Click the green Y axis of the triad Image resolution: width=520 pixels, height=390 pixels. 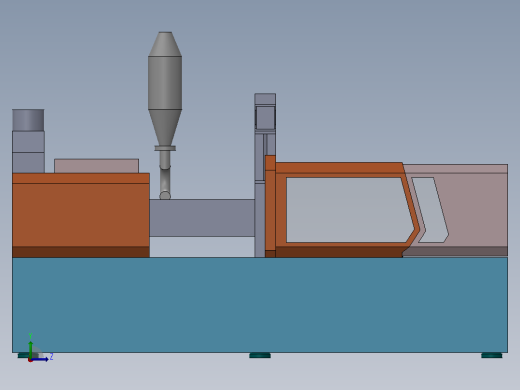[x=31, y=349]
